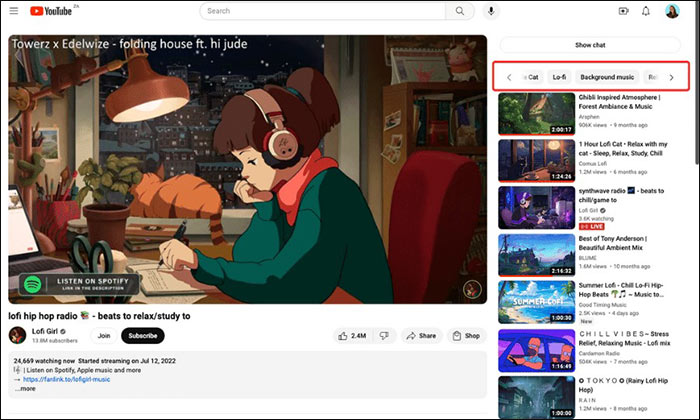Open the account avatar menu

tap(672, 11)
